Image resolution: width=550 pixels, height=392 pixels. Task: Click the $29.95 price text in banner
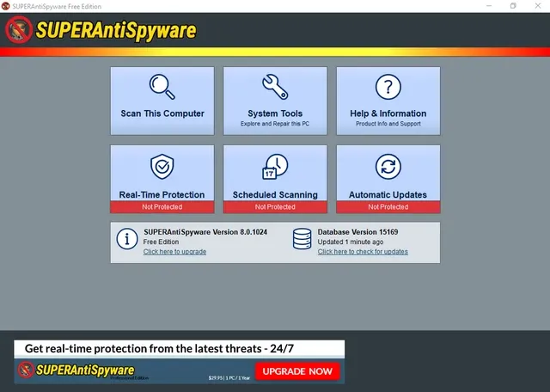229,378
